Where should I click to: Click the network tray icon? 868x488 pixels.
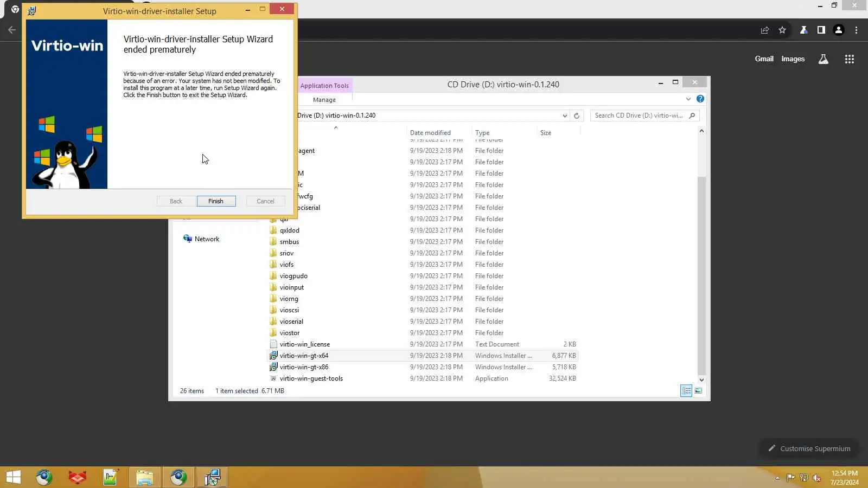804,478
